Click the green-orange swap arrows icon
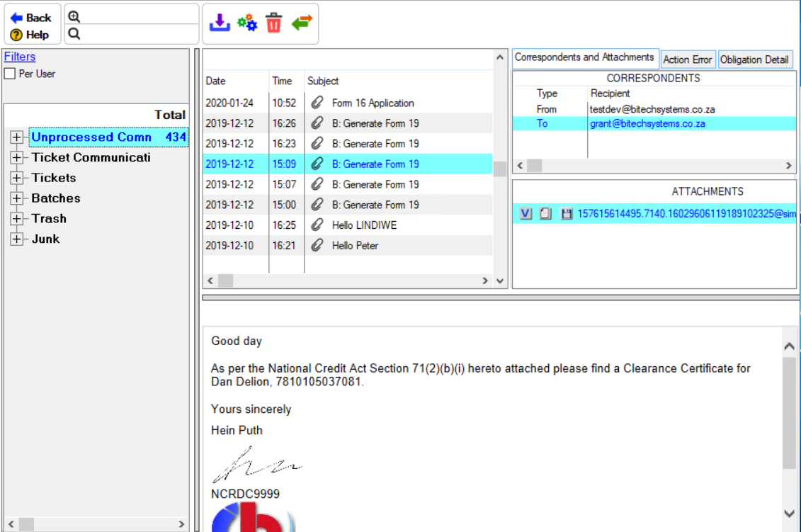Screen dimensions: 801x532 click(x=302, y=23)
